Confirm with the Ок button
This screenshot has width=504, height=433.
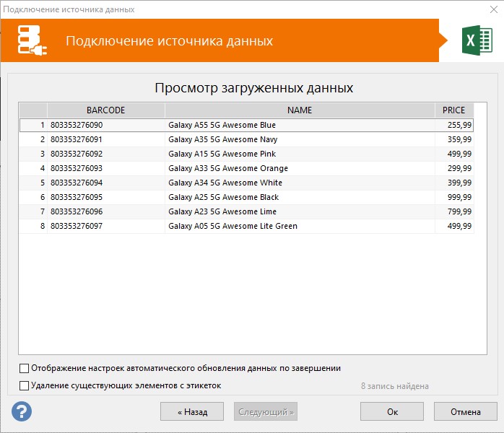392,412
